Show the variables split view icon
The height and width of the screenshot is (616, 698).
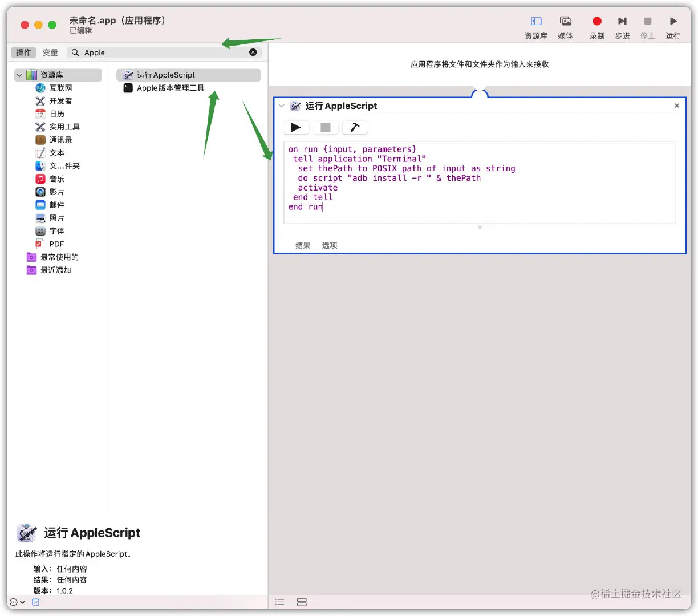[302, 602]
